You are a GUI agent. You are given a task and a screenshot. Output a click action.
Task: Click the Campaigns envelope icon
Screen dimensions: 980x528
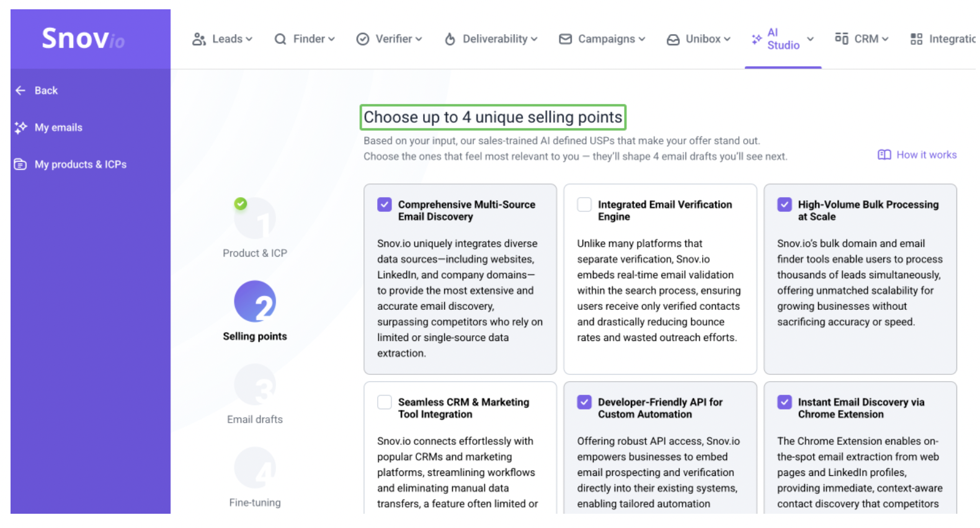coord(566,39)
